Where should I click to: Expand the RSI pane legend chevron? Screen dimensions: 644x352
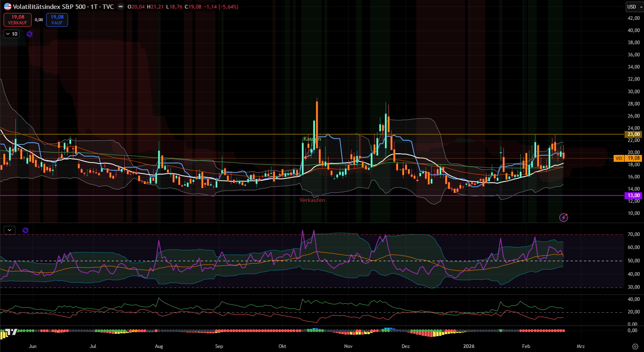[x=9, y=230]
